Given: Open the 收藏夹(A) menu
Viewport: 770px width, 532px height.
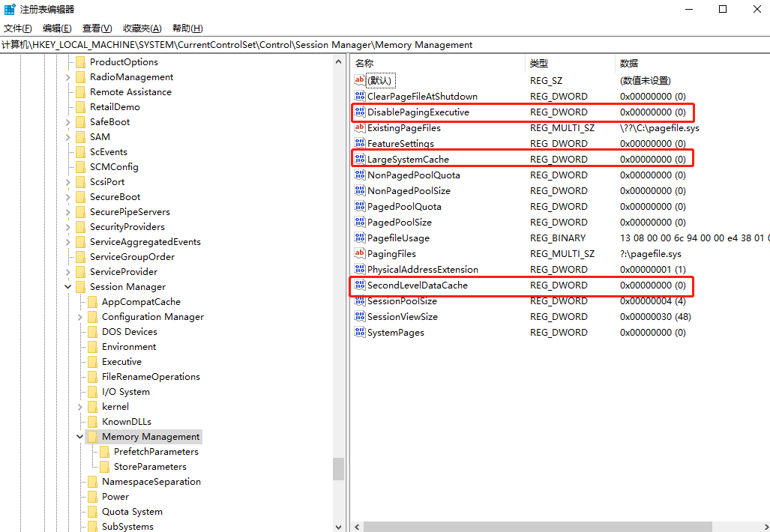Looking at the screenshot, I should (x=142, y=28).
